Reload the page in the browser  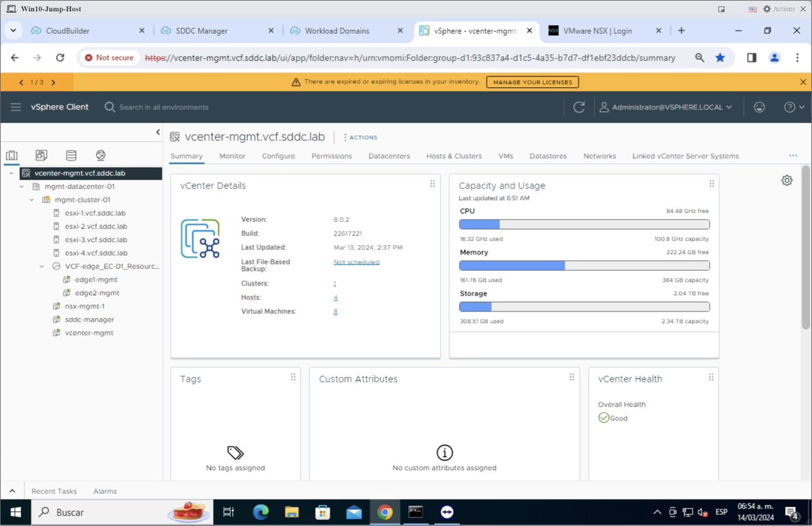[x=60, y=58]
